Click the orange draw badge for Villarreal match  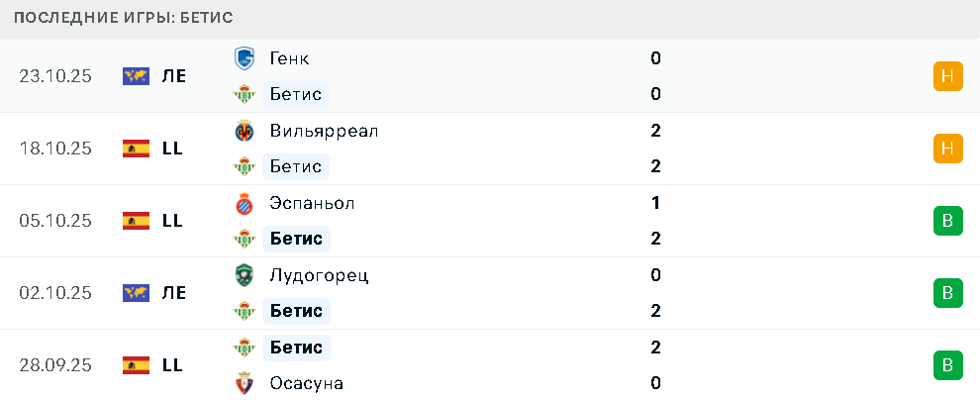click(x=947, y=149)
